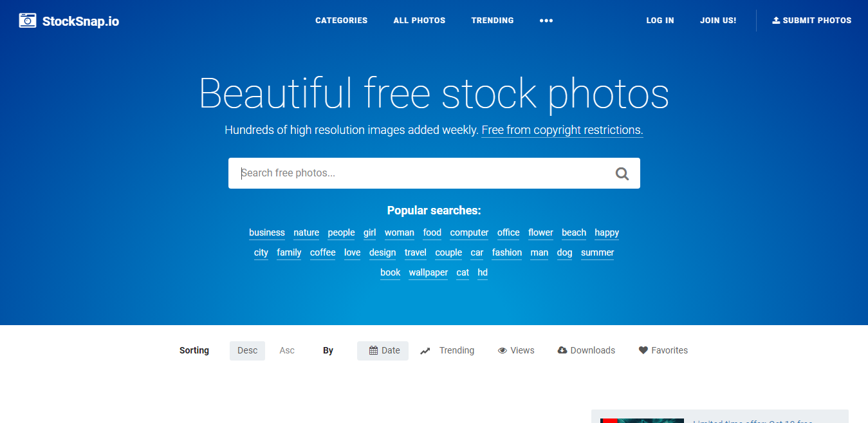The height and width of the screenshot is (423, 868).
Task: Click the upload icon beside Submit Photos
Action: click(x=776, y=21)
